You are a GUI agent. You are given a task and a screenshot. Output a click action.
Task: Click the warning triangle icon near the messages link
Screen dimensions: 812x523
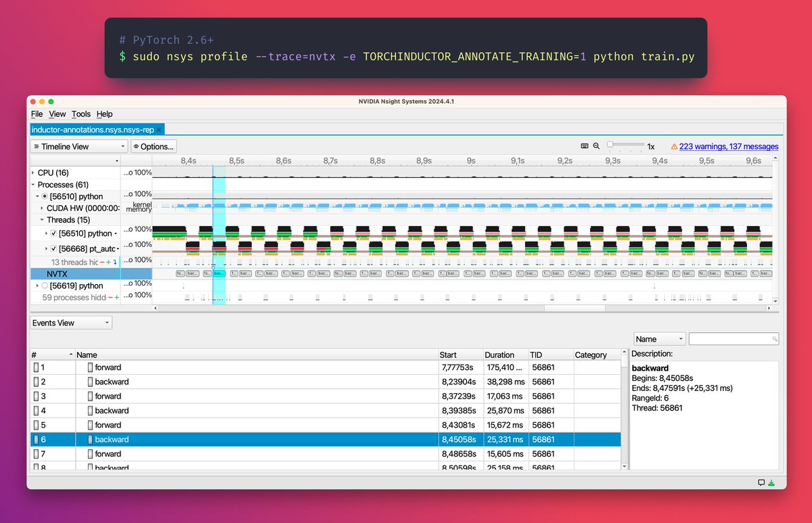coord(674,146)
